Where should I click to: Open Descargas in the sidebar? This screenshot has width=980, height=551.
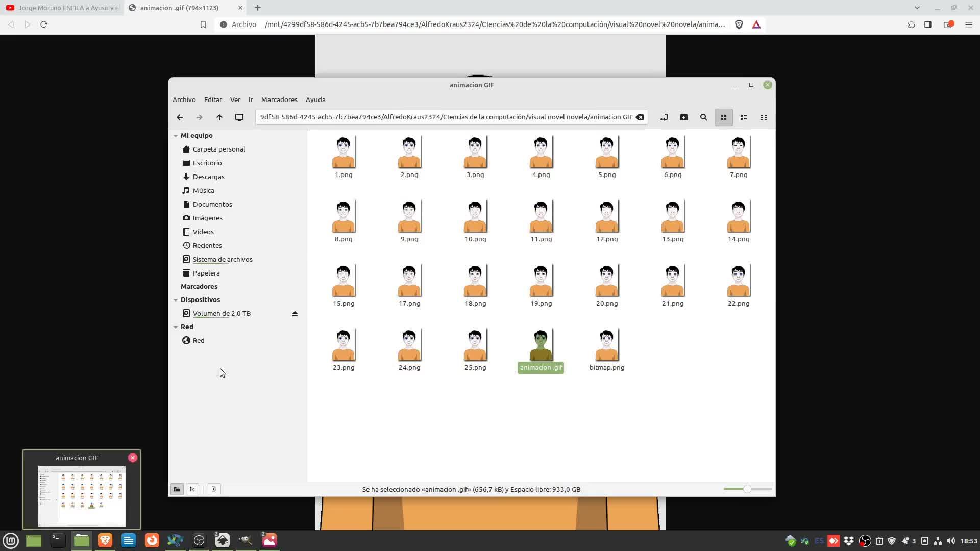tap(208, 177)
